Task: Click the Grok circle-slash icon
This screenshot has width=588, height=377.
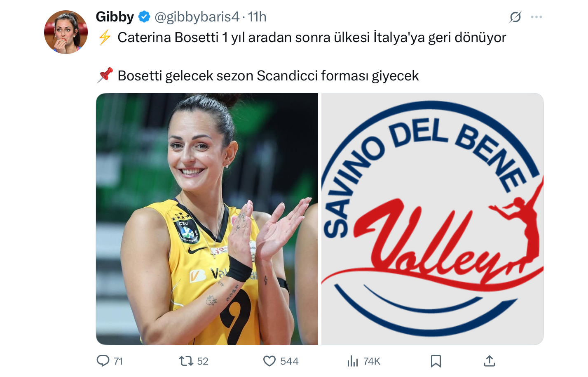Action: (x=515, y=17)
